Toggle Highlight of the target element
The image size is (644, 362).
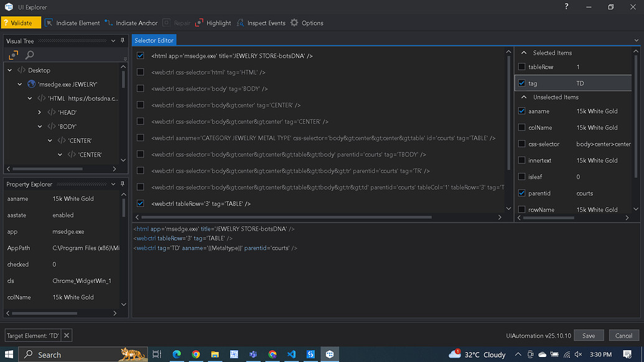tap(213, 23)
